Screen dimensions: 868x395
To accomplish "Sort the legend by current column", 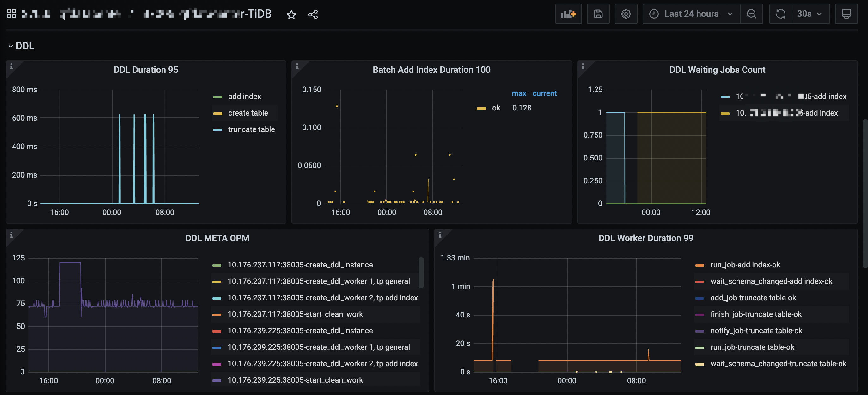I will tap(544, 93).
